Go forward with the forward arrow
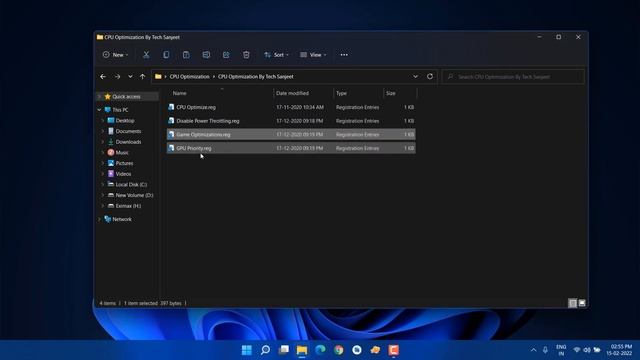Image resolution: width=640 pixels, height=360 pixels. (x=117, y=76)
